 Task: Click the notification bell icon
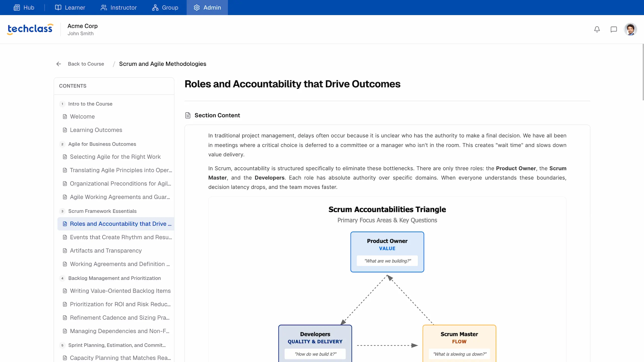tap(597, 29)
